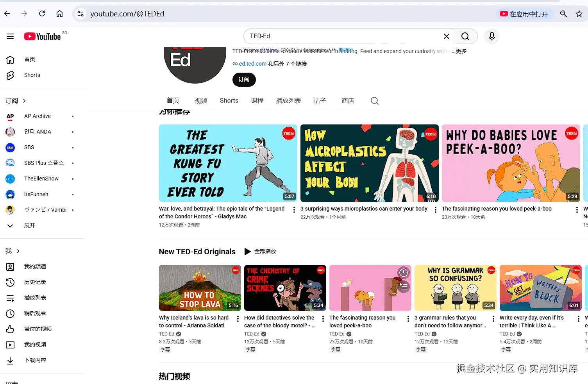Switch to the 课程 tab

coord(257,101)
